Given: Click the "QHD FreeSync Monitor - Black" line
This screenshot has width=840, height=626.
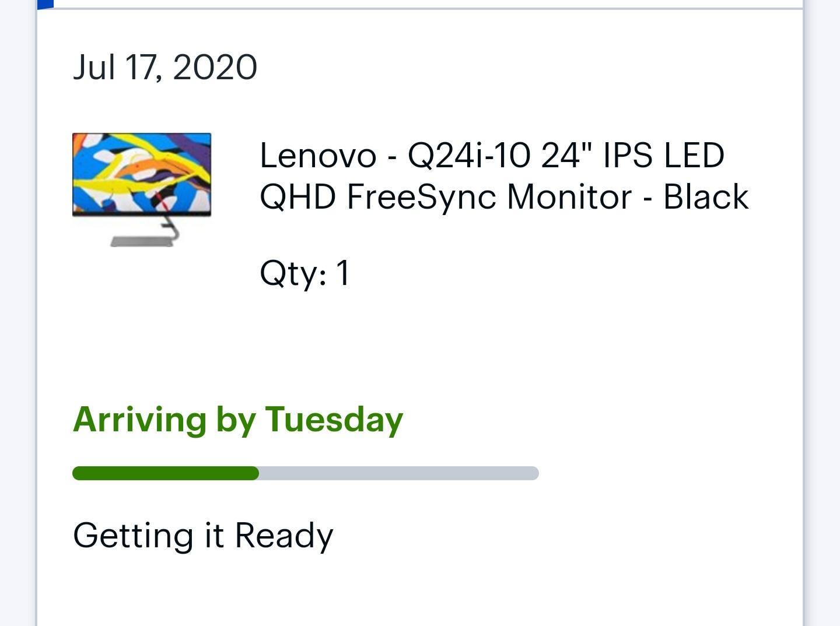Looking at the screenshot, I should [x=503, y=196].
